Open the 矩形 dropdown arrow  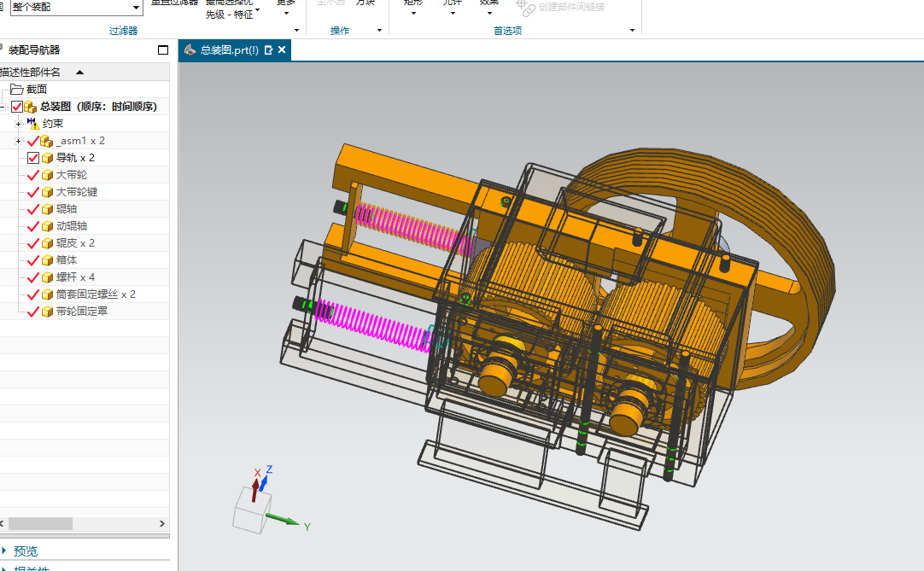413,13
